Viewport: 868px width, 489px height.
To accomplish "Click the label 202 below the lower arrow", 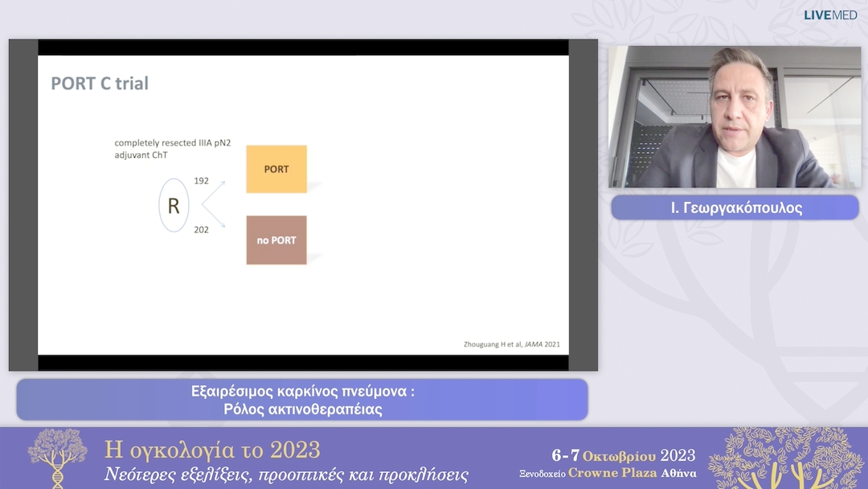I will point(201,232).
